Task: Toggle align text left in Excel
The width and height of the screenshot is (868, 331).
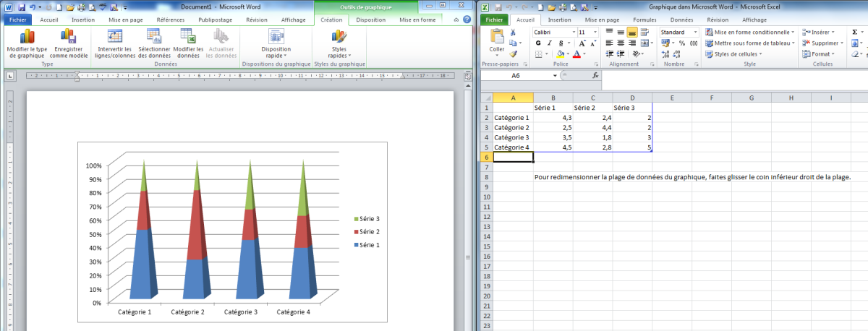Action: (609, 43)
